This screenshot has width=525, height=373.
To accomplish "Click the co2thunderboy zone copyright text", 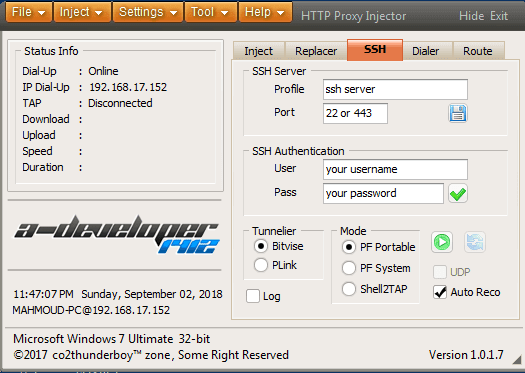I will click(x=151, y=355).
